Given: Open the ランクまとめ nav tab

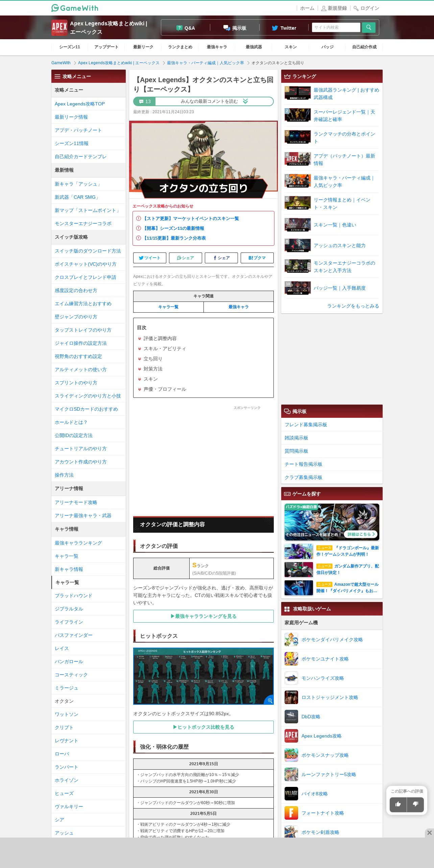Looking at the screenshot, I should (x=180, y=47).
